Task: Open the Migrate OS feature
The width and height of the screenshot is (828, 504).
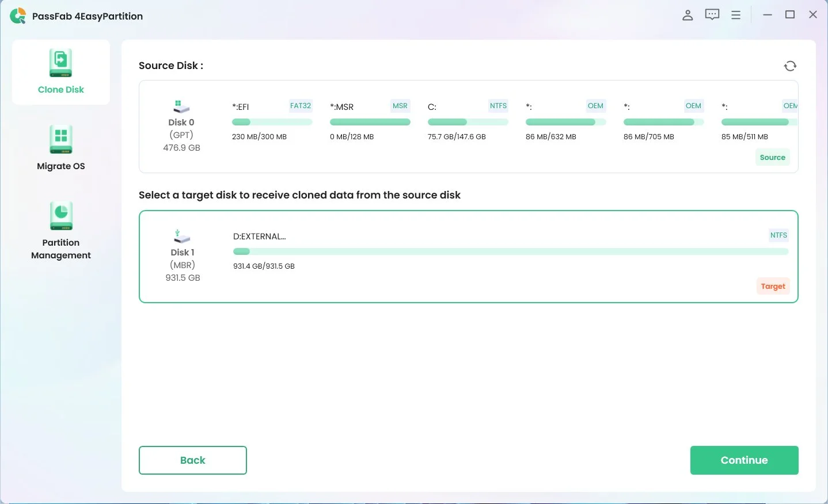Action: (60, 147)
